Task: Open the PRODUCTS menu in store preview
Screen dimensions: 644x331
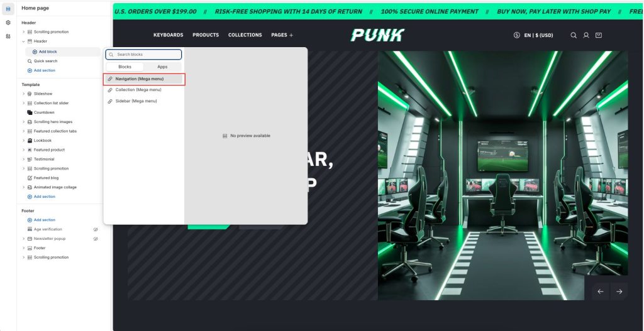Action: coord(206,35)
